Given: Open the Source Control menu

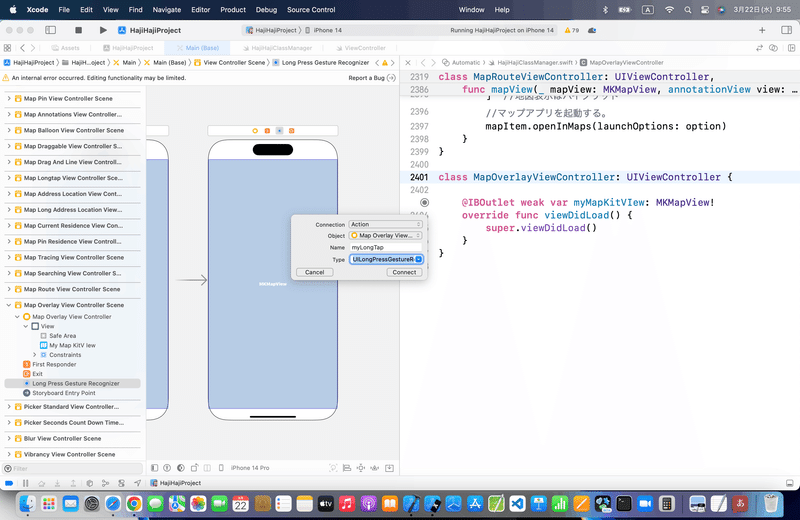Looking at the screenshot, I should [x=311, y=10].
